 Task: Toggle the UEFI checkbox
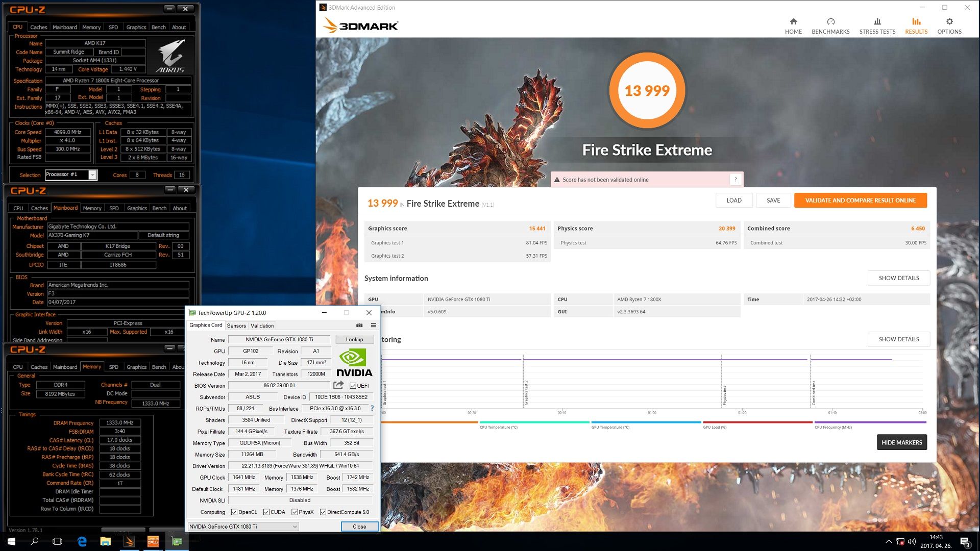coord(353,386)
